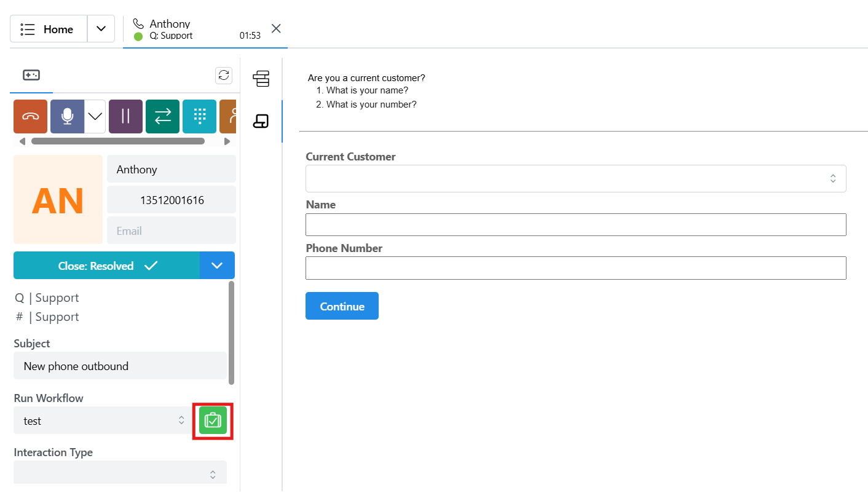This screenshot has height=501, width=868.
Task: Click the details panel vertical scrollbar
Action: tap(231, 333)
